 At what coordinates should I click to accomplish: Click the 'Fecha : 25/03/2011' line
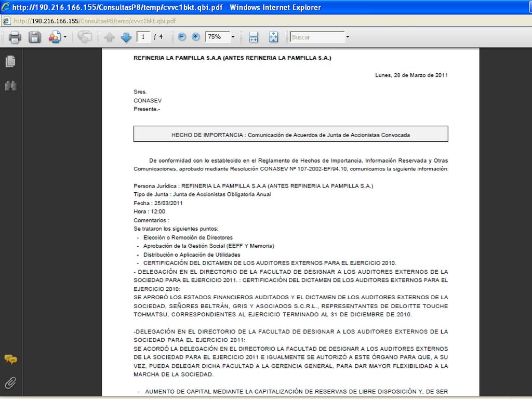(158, 203)
